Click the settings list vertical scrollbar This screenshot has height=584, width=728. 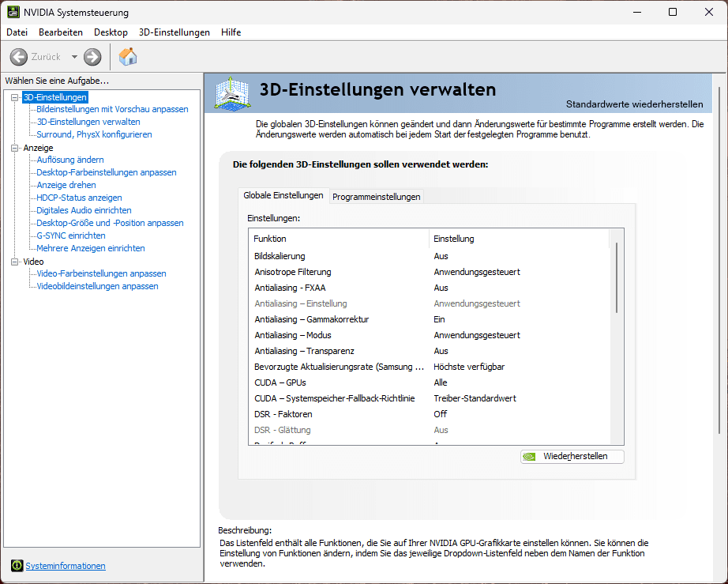(x=617, y=278)
